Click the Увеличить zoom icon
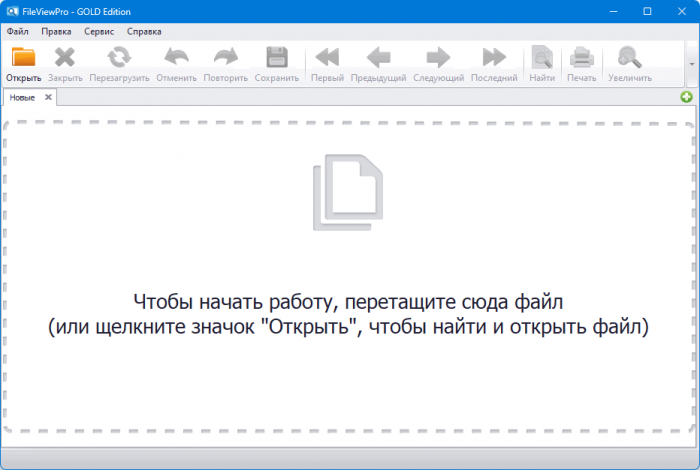This screenshot has height=470, width=700. point(629,58)
